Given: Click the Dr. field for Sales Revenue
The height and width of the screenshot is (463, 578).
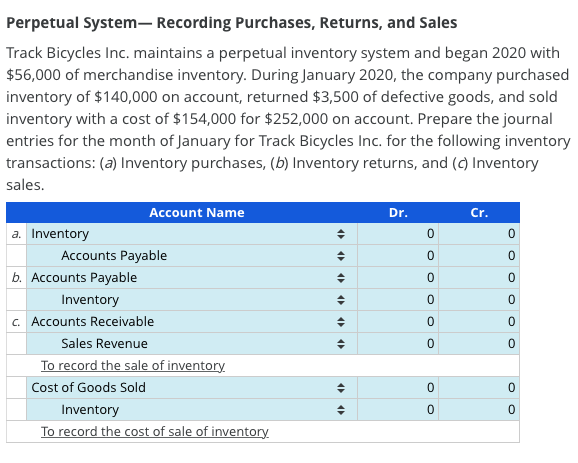Looking at the screenshot, I should 398,344.
